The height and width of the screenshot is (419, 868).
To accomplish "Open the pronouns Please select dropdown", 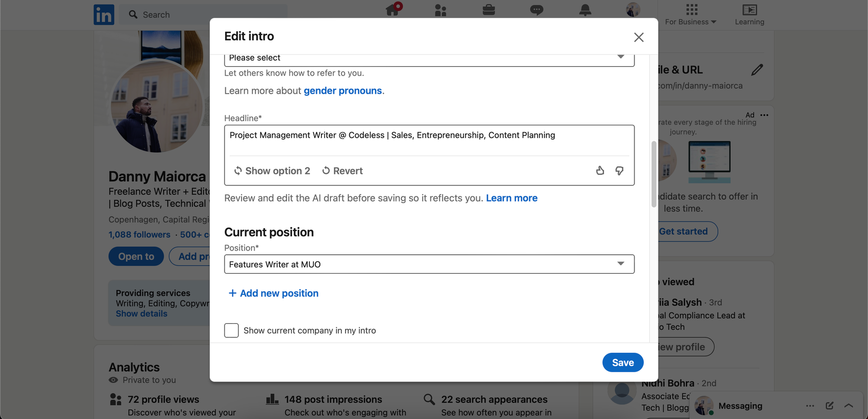I will pos(429,58).
